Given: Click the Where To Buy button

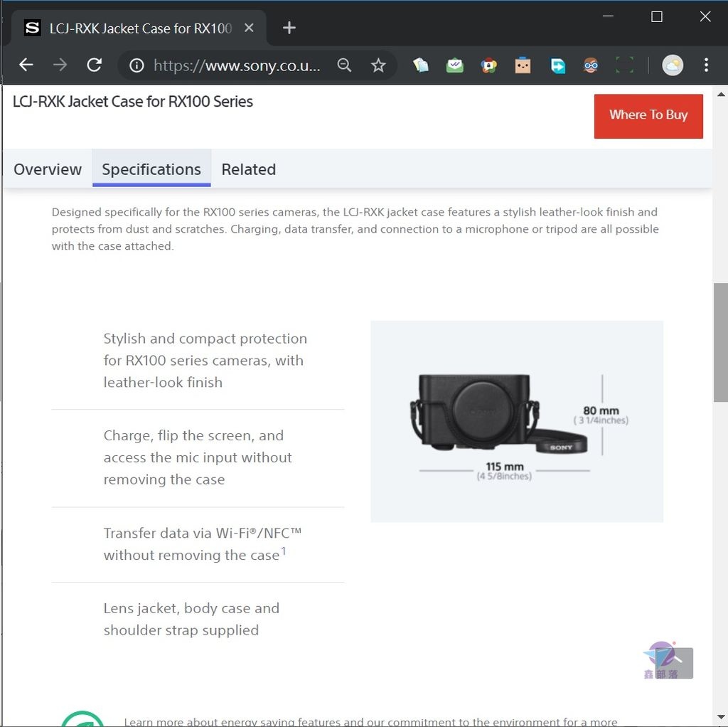Looking at the screenshot, I should tap(648, 116).
